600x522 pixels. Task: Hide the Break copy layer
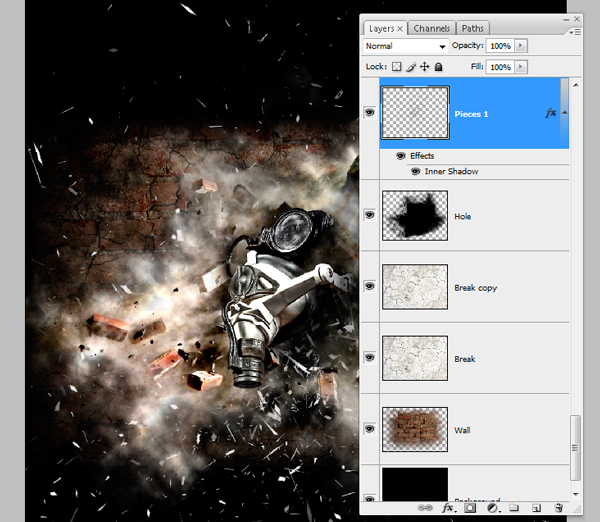(x=369, y=286)
